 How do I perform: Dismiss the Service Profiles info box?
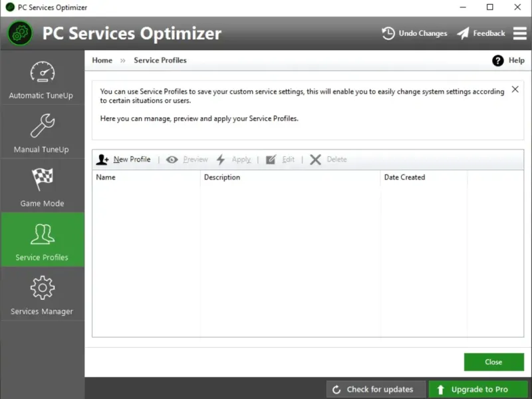515,89
